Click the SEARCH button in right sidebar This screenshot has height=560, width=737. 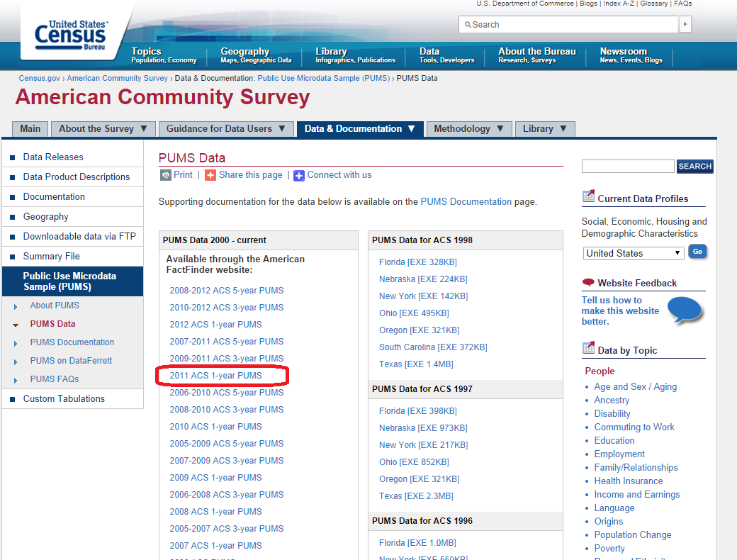[x=694, y=166]
